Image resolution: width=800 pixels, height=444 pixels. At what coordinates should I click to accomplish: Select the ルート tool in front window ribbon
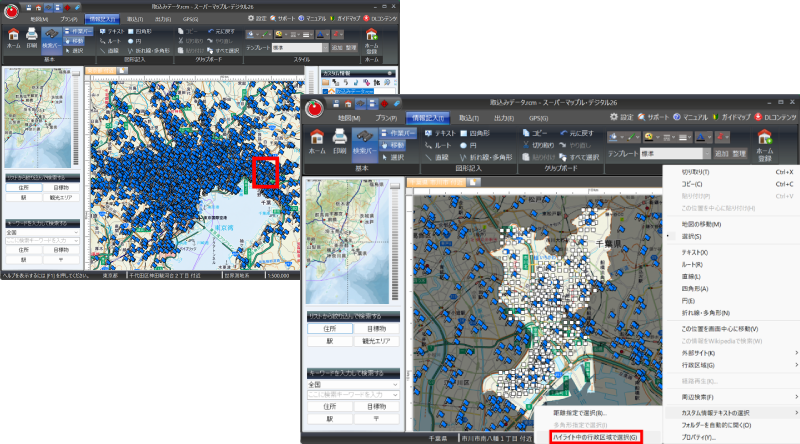click(x=437, y=145)
